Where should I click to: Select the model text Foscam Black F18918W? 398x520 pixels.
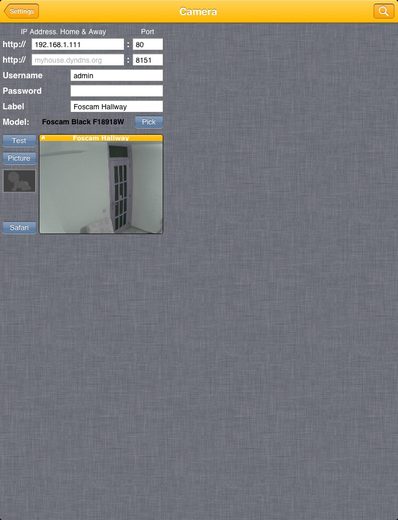point(83,122)
